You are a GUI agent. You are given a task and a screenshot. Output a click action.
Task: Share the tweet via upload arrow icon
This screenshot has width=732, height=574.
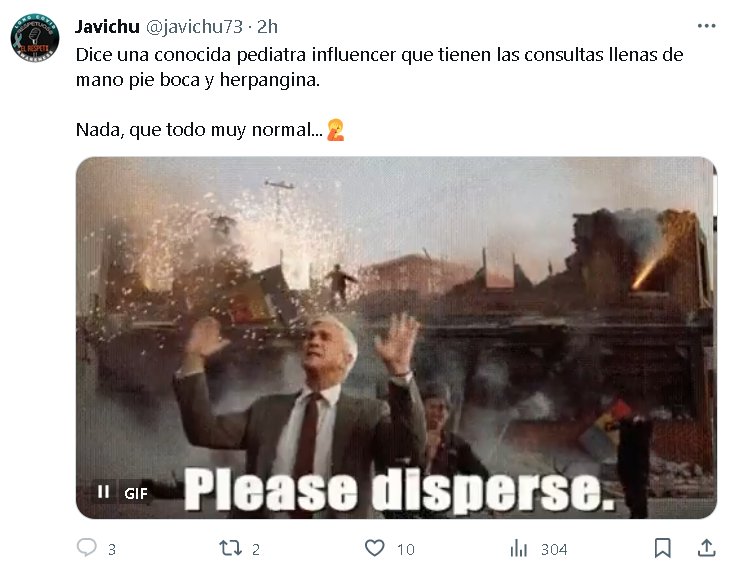click(x=706, y=548)
